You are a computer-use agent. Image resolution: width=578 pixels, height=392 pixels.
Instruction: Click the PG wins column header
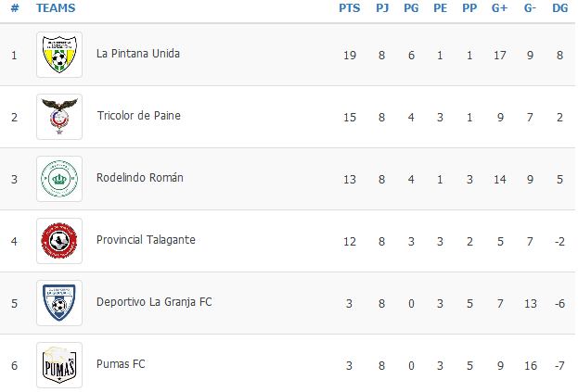click(411, 8)
